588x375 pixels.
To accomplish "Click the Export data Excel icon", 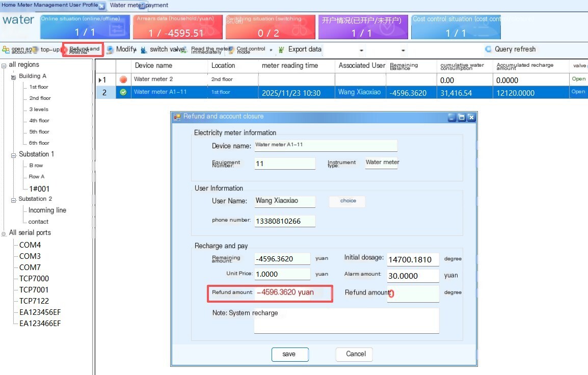I will [281, 49].
